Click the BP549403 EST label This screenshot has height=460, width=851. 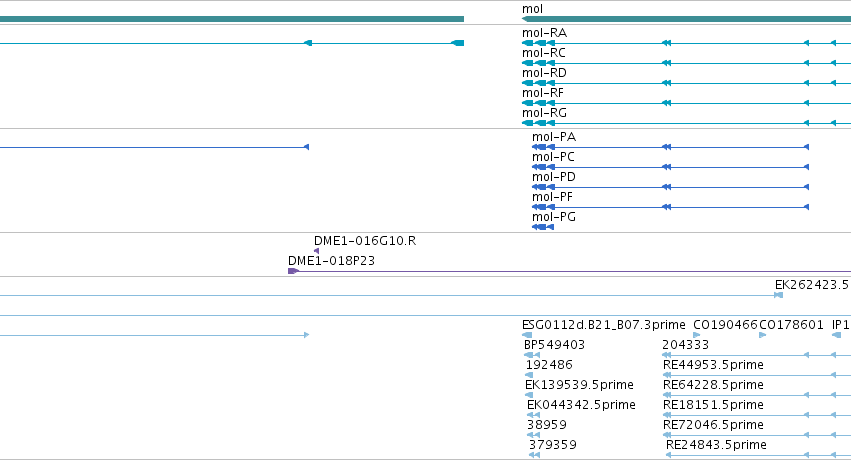click(x=555, y=345)
